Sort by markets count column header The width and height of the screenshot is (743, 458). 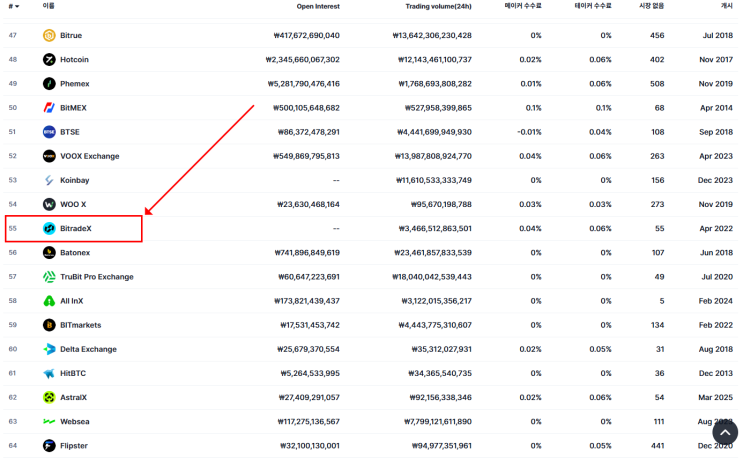click(x=652, y=6)
